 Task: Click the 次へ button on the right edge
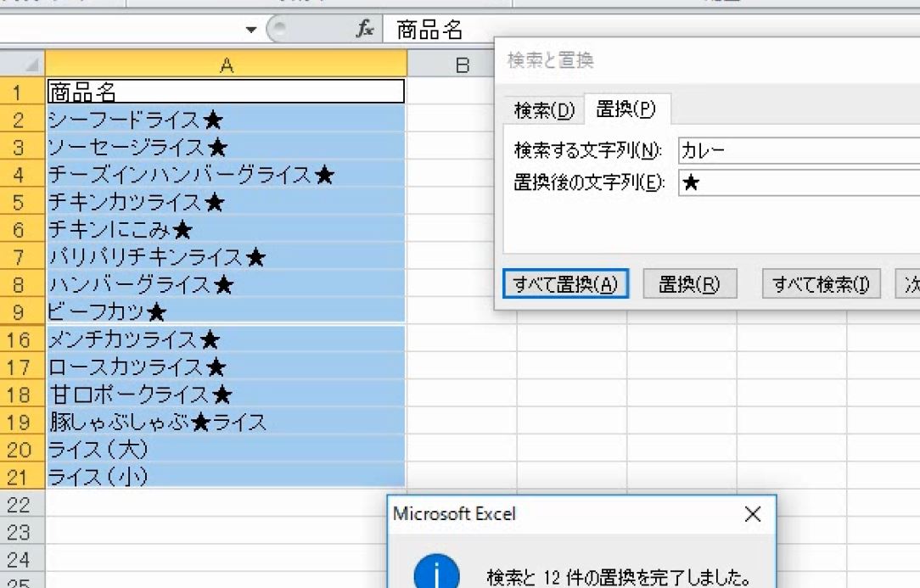tap(912, 285)
